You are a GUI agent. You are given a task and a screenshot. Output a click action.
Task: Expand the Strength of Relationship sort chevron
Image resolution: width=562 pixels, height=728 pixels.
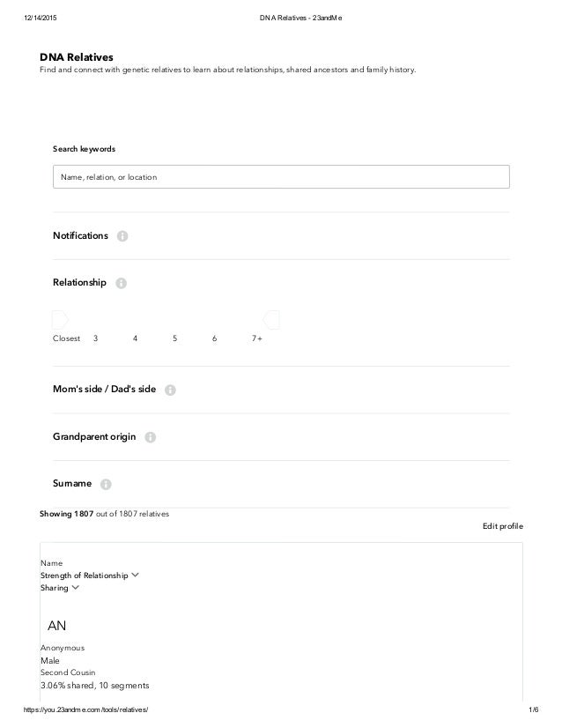[135, 575]
